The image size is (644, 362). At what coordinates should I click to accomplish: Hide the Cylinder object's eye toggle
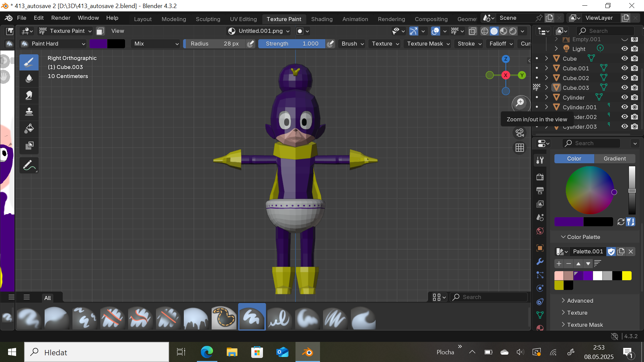[625, 97]
